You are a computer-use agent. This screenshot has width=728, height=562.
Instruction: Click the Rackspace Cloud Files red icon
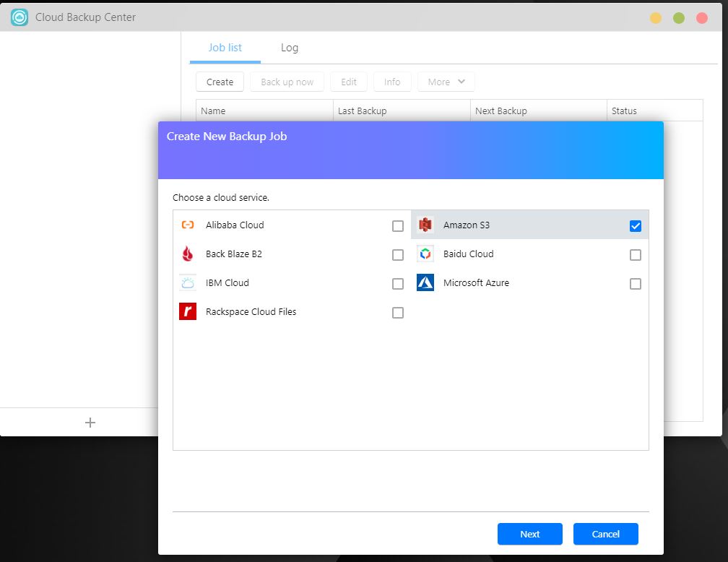click(188, 311)
